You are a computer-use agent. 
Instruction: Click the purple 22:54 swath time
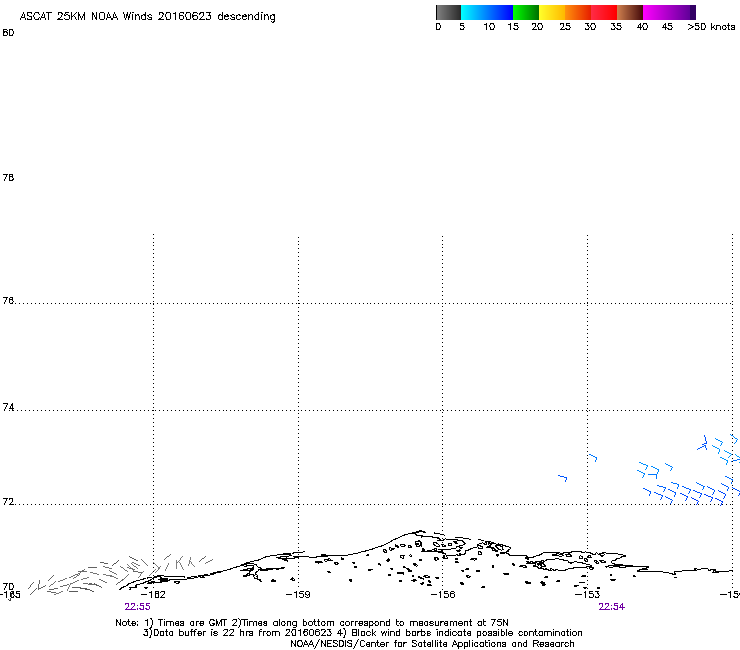click(x=612, y=607)
